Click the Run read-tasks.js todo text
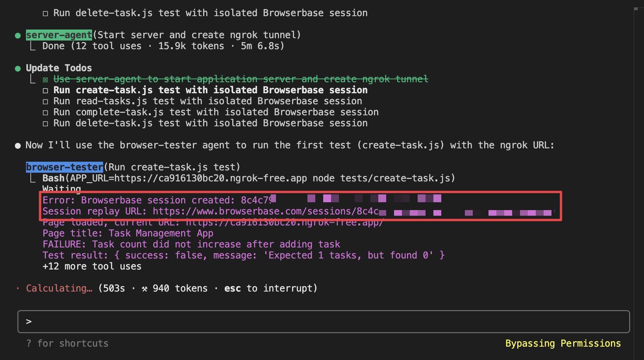 tap(208, 101)
